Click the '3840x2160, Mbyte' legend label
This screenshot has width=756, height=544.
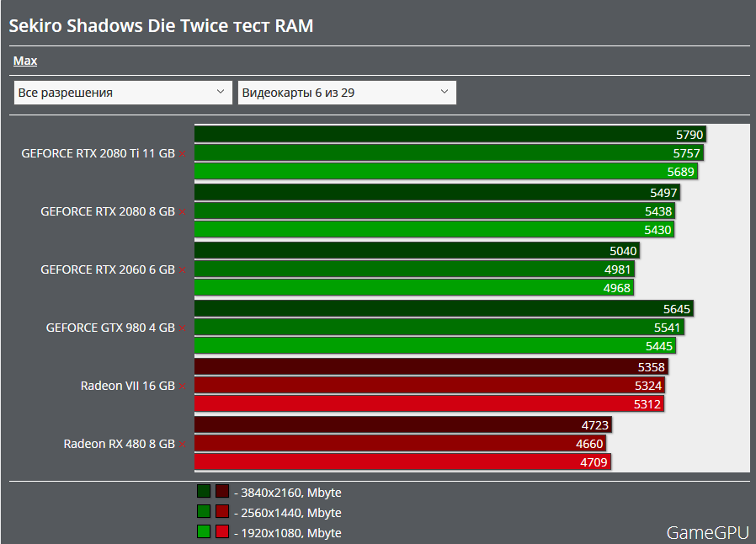coord(291,493)
